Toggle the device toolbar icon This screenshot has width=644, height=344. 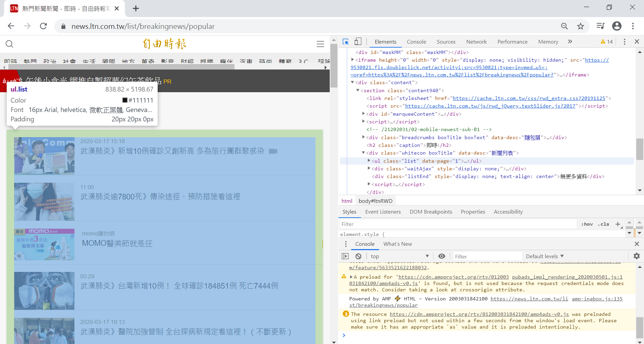[358, 42]
